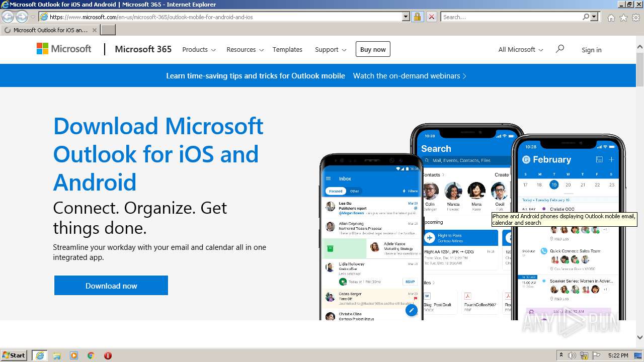Expand the All Microsoft menu
This screenshot has width=644, height=362.
click(521, 50)
